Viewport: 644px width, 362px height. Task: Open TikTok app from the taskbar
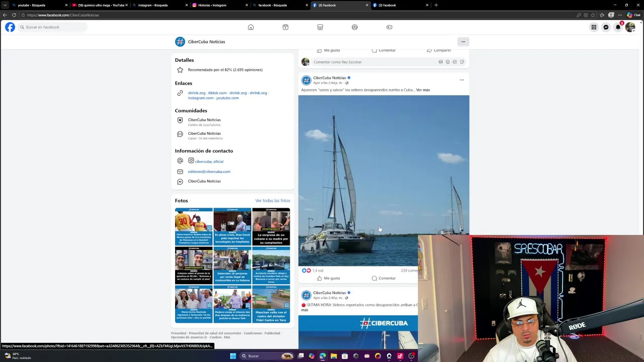400,356
